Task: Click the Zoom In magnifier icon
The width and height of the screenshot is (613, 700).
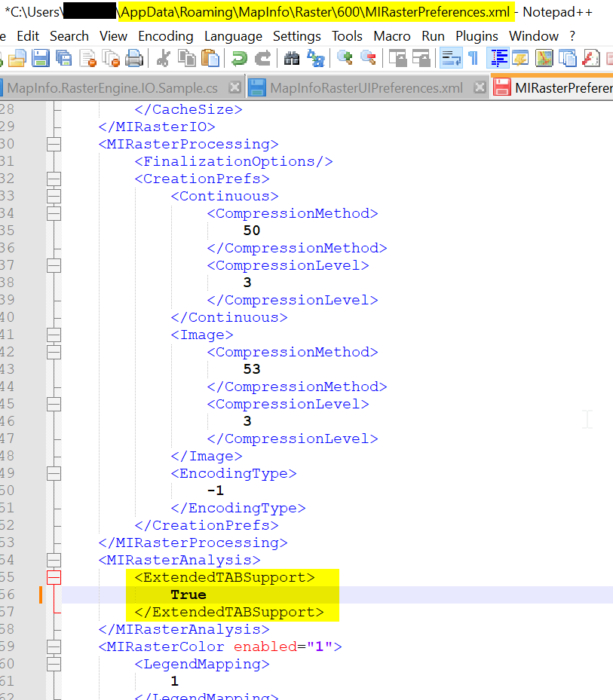Action: [345, 58]
